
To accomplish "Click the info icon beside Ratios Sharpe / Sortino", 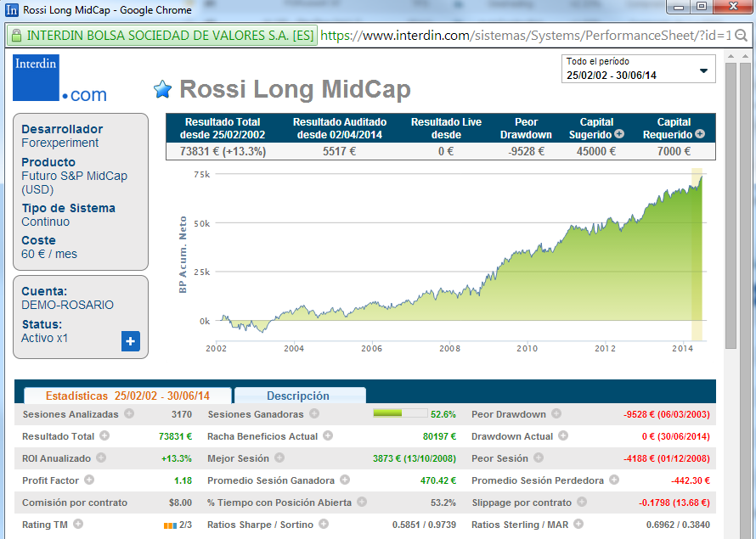I will tap(324, 524).
